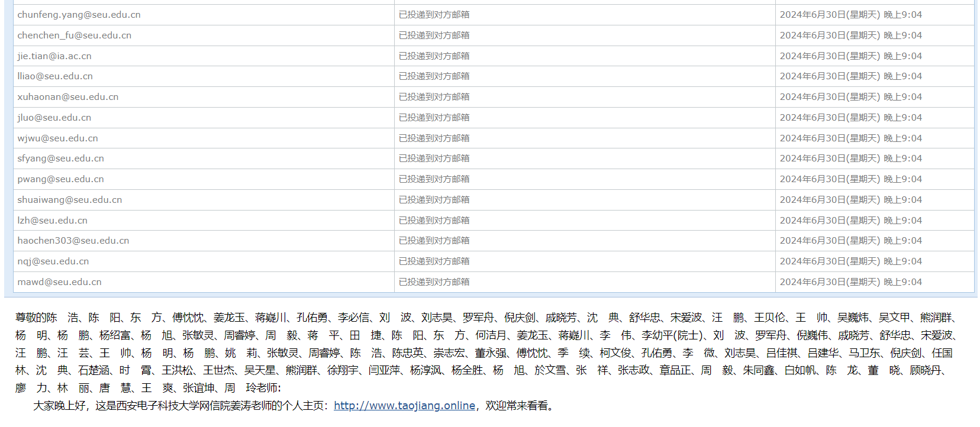Image resolution: width=980 pixels, height=427 pixels.
Task: Click the delivery timestamp for jie.tian@ia.ac.cn
Action: click(851, 56)
